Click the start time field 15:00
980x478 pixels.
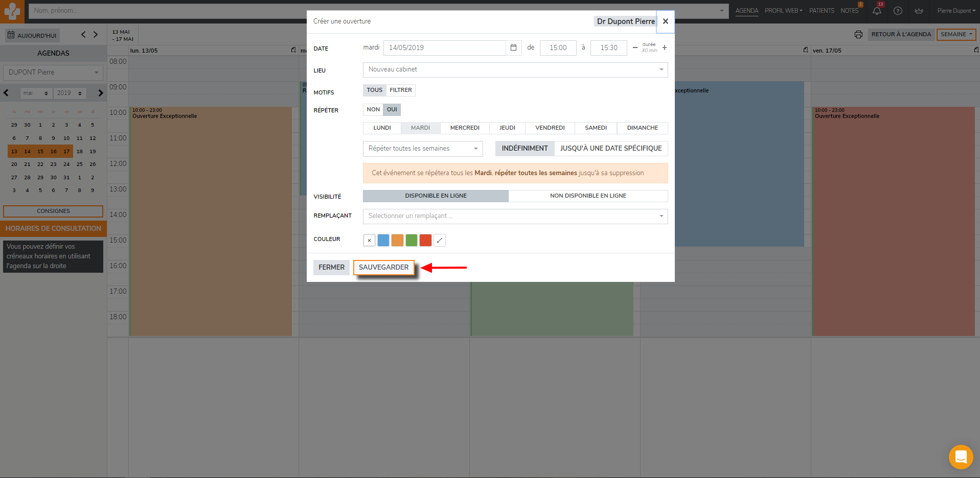click(x=558, y=48)
